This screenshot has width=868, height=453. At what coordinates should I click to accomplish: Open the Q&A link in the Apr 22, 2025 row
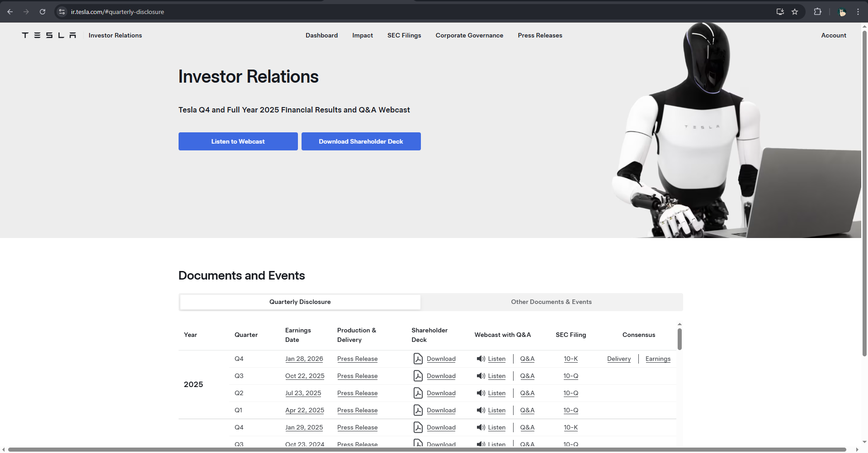(527, 410)
